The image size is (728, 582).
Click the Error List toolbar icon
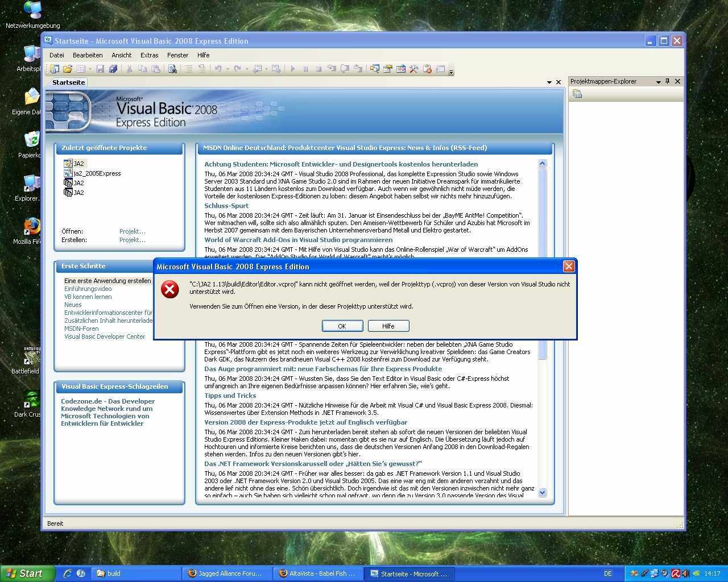(x=427, y=69)
